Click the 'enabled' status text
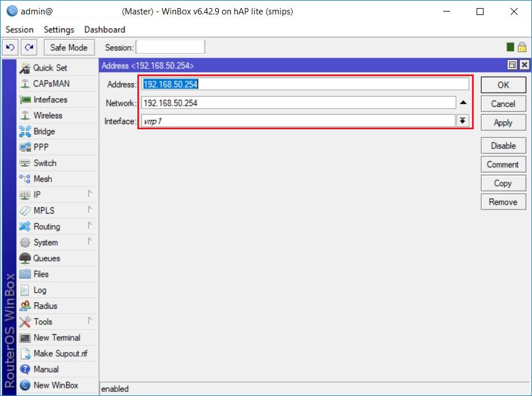The image size is (532, 396). tap(115, 389)
